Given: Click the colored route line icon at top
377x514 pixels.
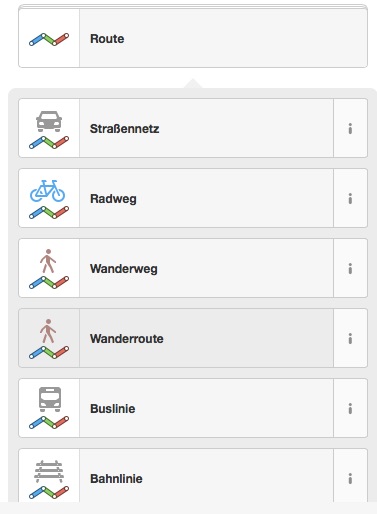Looking at the screenshot, I should coord(49,39).
